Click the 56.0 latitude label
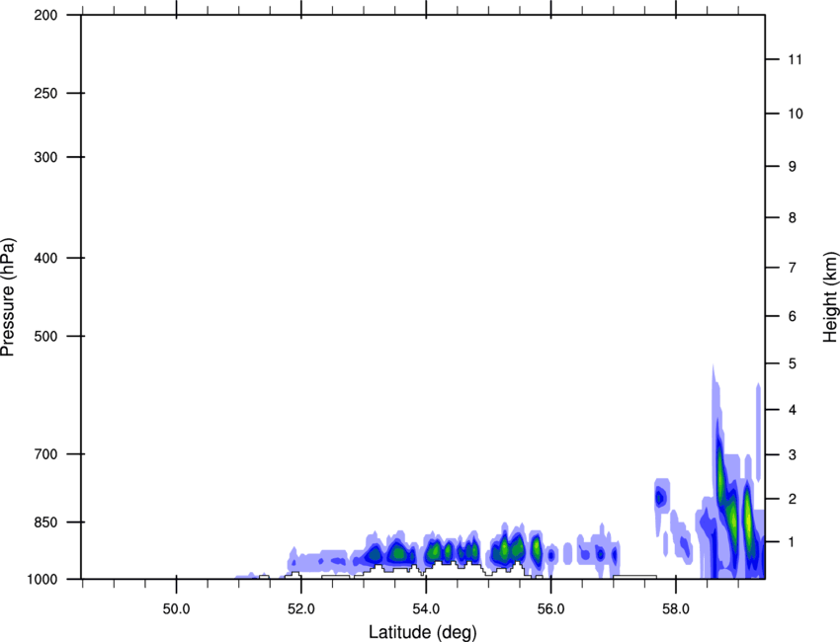The image size is (840, 642). coord(550,608)
